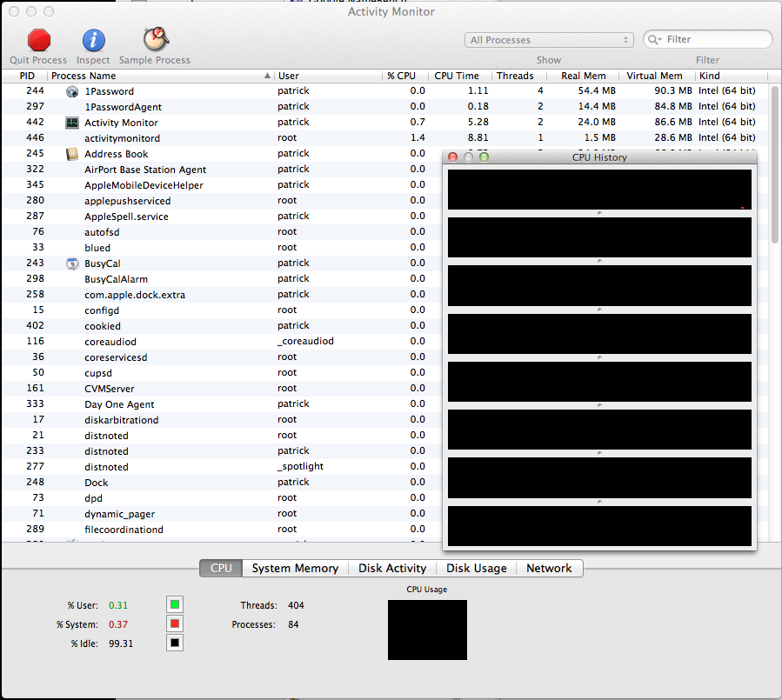
Task: Select the BusyCalAlarm process row
Action: point(222,279)
